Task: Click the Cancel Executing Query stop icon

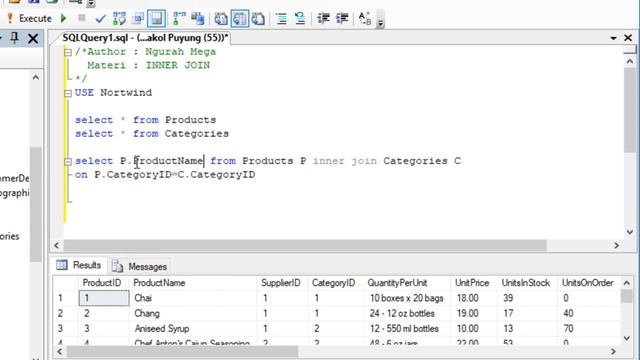Action: pos(82,18)
